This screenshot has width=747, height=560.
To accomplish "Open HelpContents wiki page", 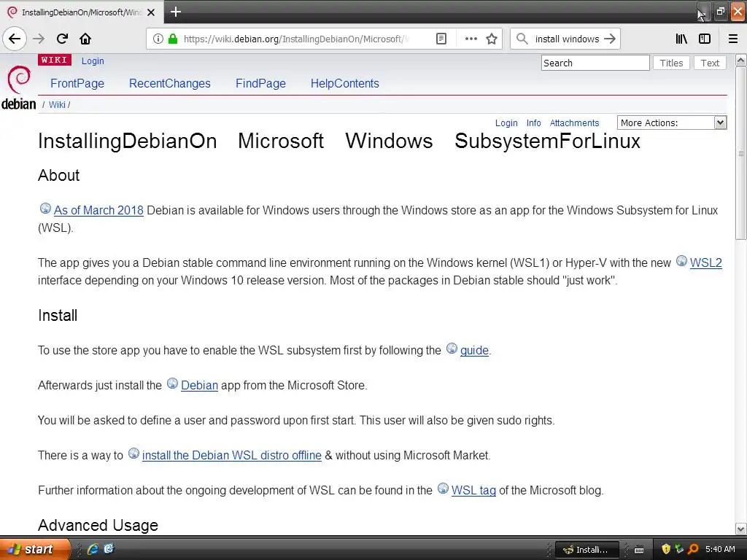I will (345, 83).
